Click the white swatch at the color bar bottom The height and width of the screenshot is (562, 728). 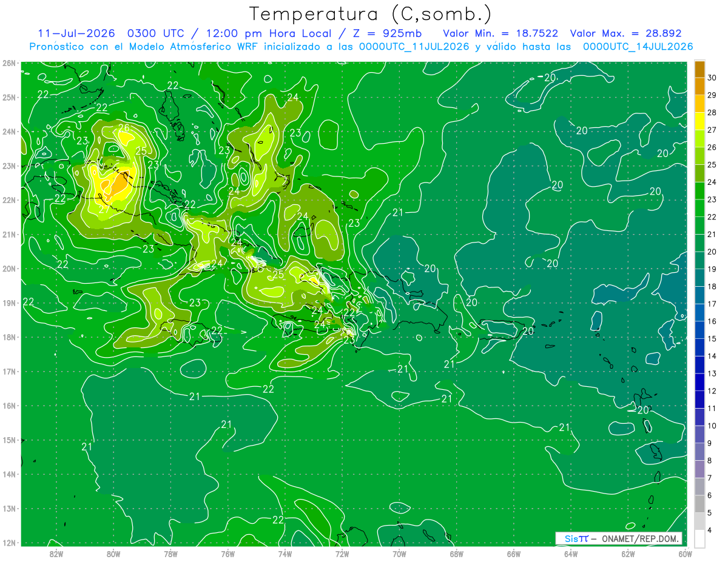[x=699, y=538]
